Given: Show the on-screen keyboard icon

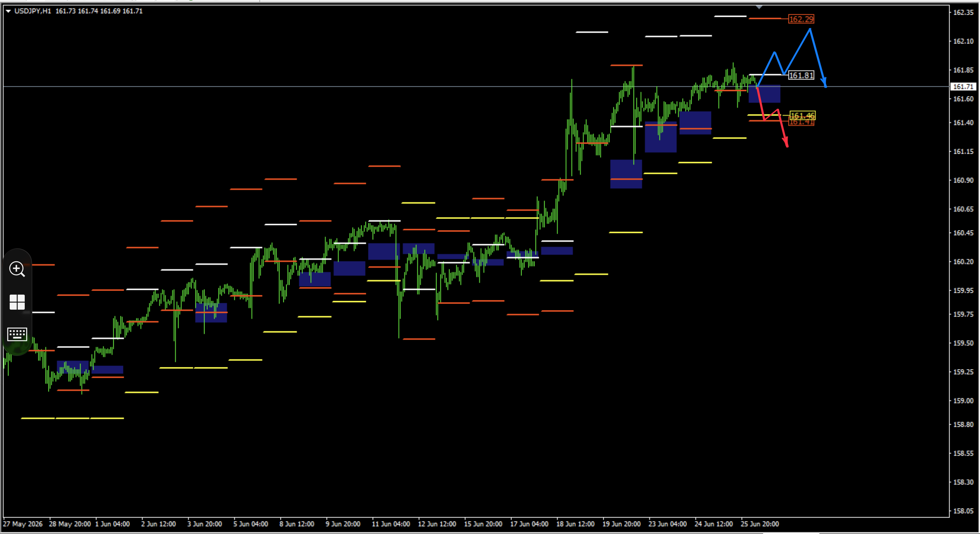Looking at the screenshot, I should (x=17, y=334).
